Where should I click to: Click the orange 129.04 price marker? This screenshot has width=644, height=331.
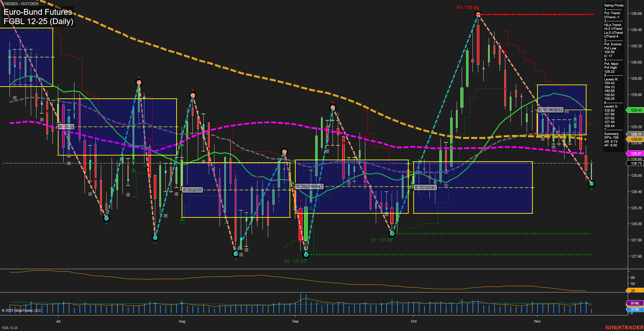pos(635,139)
